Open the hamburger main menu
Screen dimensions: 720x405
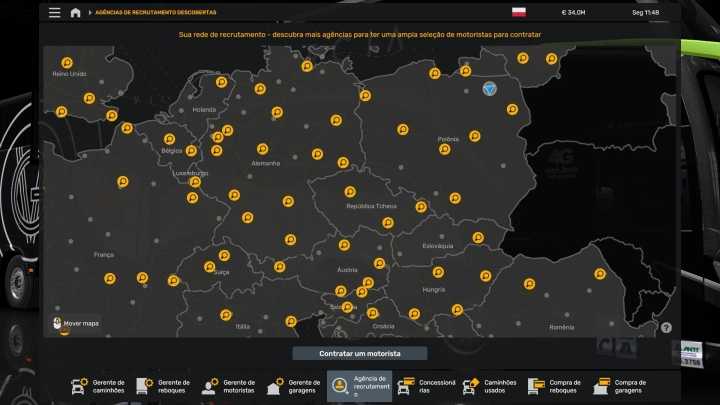tap(55, 12)
